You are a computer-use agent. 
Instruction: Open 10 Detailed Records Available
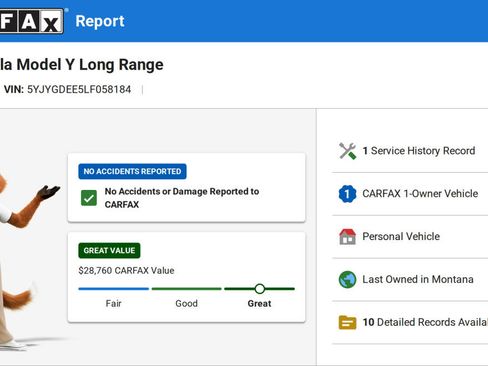coord(410,322)
